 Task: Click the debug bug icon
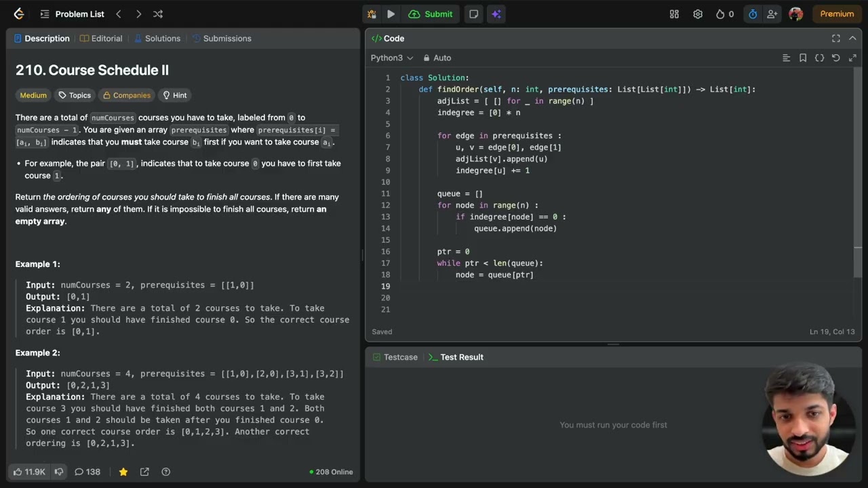click(372, 14)
